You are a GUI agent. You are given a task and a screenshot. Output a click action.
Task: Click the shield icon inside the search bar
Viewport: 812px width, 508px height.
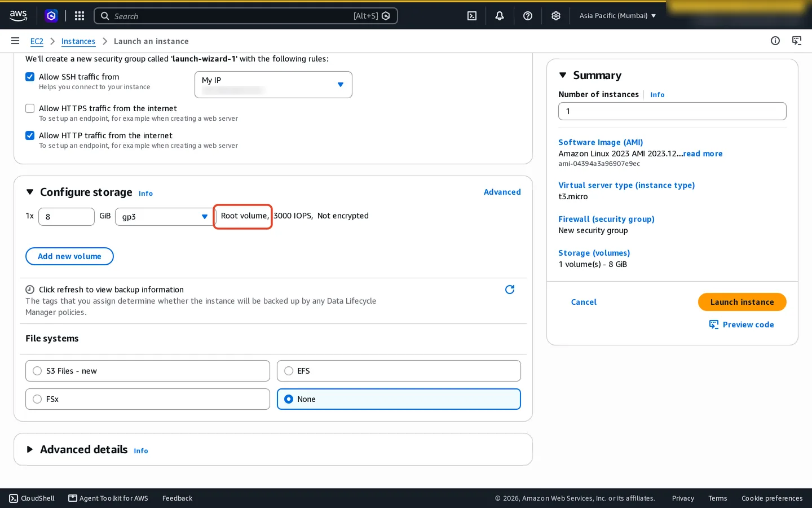[386, 16]
